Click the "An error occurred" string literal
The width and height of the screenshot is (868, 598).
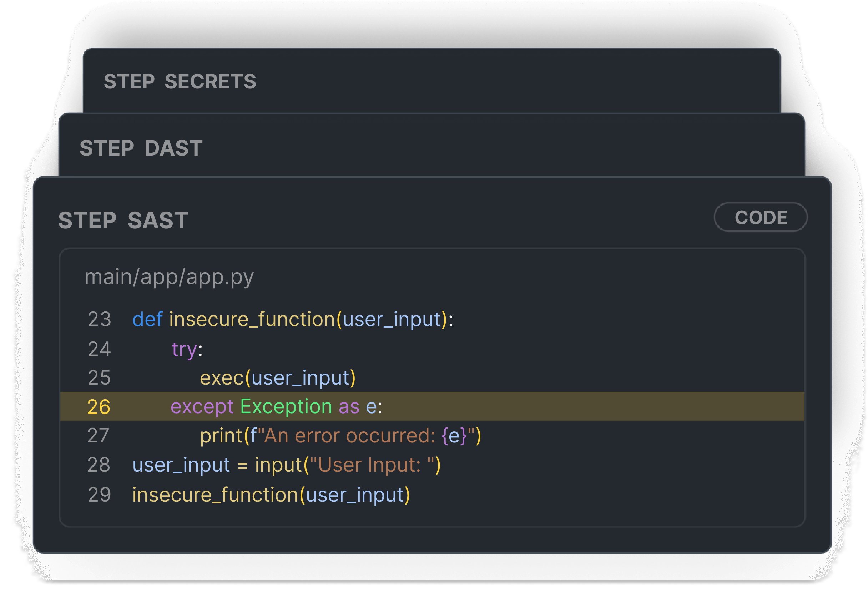pyautogui.click(x=349, y=436)
